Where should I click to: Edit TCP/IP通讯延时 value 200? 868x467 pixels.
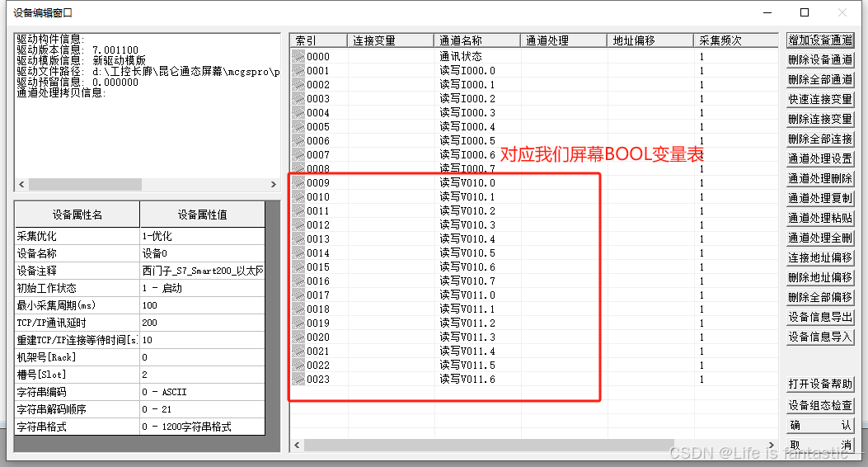202,323
